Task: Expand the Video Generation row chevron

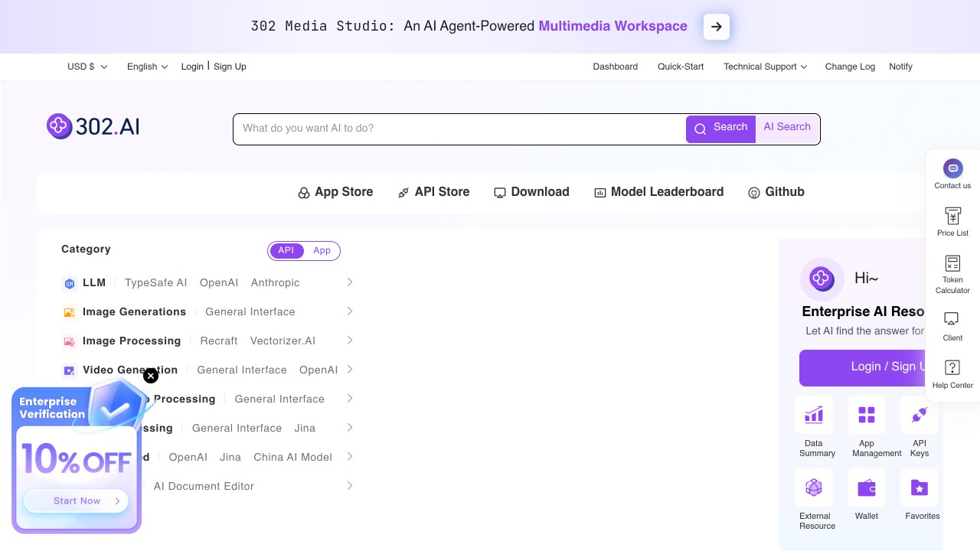Action: pyautogui.click(x=350, y=370)
